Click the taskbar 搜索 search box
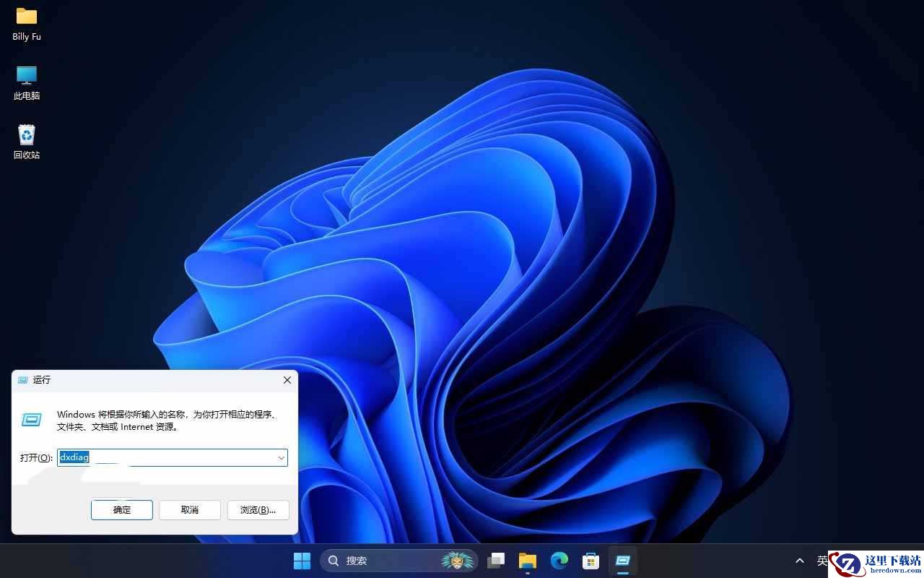Viewport: 924px width, 578px height. click(x=399, y=561)
